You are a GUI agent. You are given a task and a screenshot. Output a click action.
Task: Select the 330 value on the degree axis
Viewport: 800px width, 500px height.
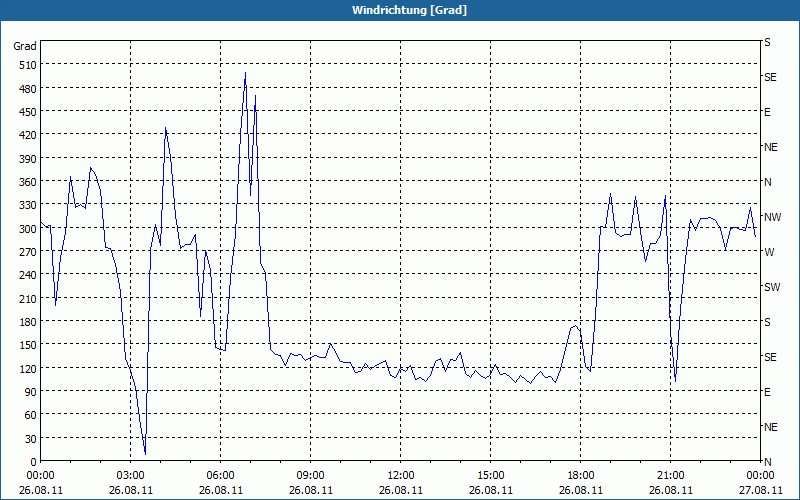(x=28, y=205)
